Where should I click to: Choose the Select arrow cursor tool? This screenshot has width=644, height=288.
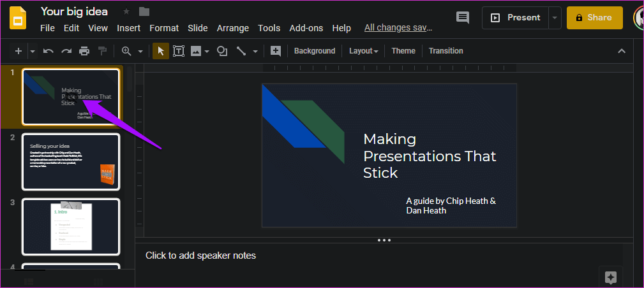[161, 51]
